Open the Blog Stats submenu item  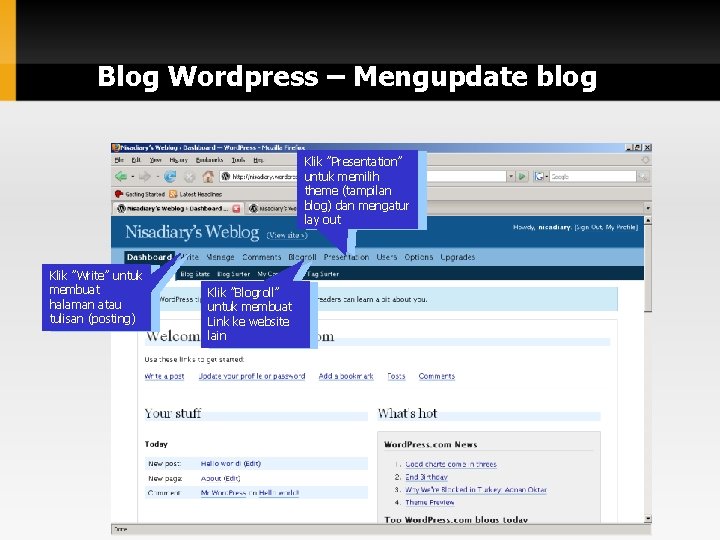195,274
